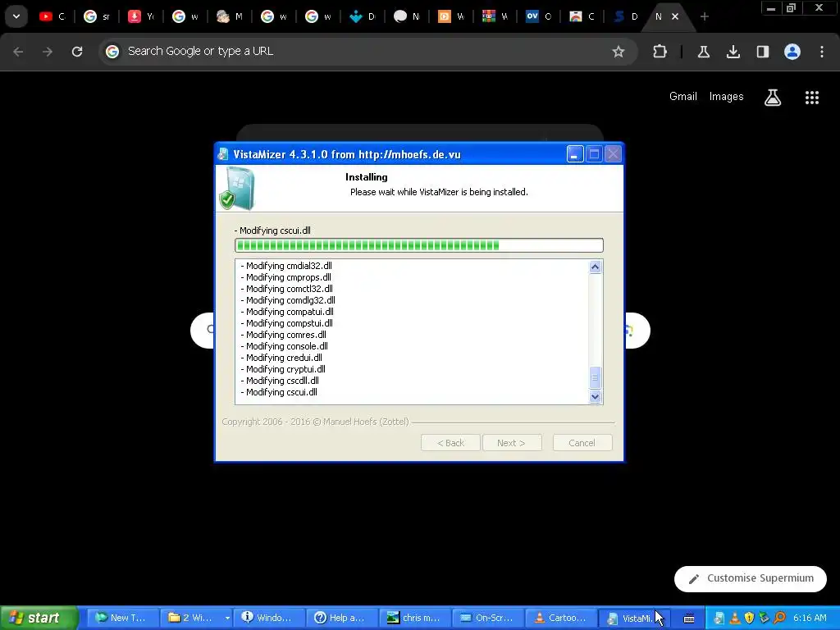Select 'Modifying console.dll' log line
840x630 pixels.
(285, 346)
